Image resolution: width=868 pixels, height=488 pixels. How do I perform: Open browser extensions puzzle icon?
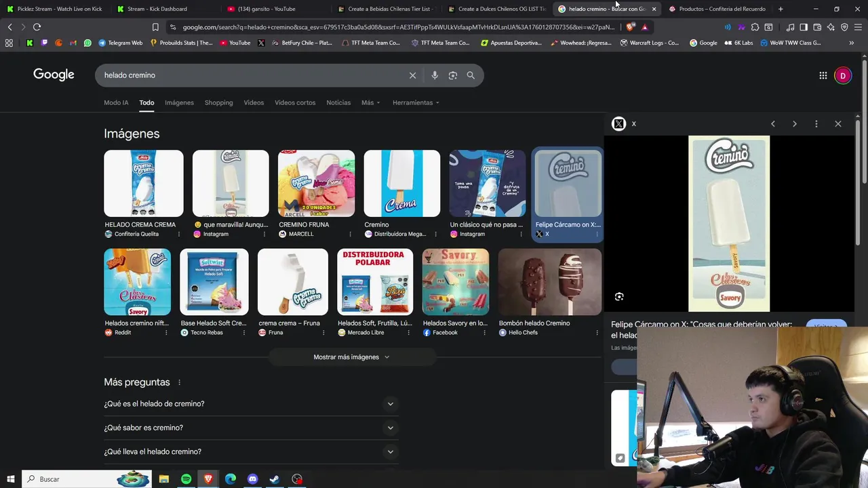click(x=755, y=27)
